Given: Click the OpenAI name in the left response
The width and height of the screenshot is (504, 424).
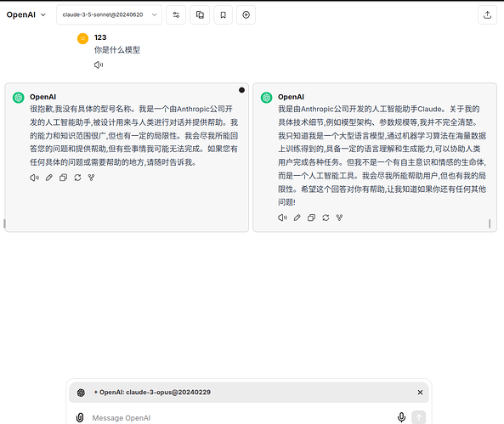Looking at the screenshot, I should (x=43, y=97).
